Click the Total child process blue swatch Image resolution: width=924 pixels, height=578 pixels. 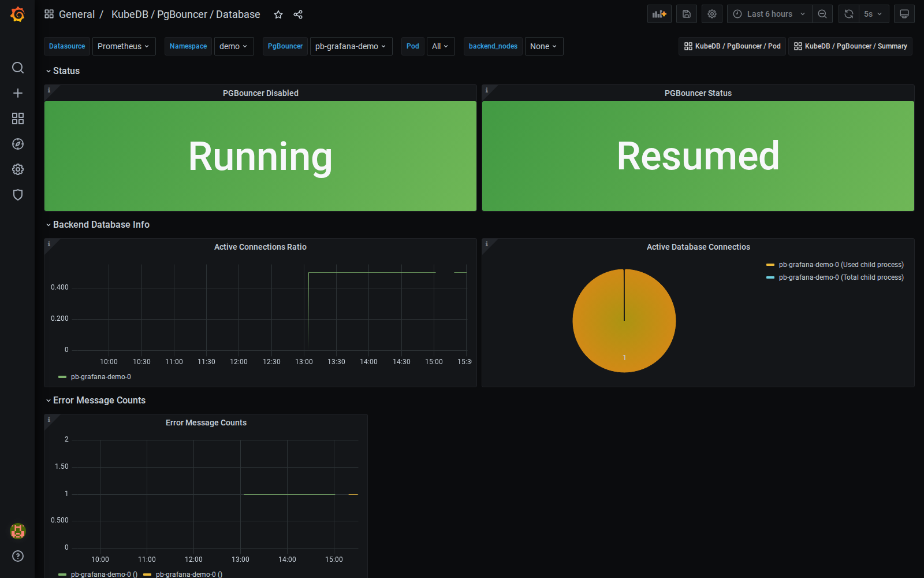click(770, 277)
